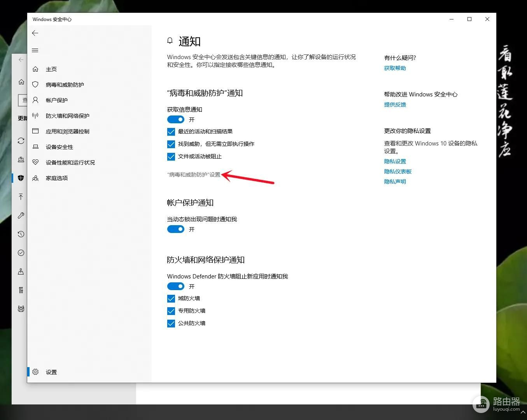The height and width of the screenshot is (420, 527).
Task: Turn off the Windows Defender 防火墙 notification toggle
Action: pos(176,286)
